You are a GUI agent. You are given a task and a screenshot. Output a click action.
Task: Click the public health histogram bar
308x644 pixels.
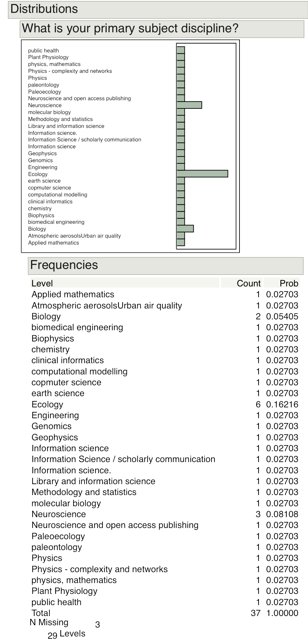[x=181, y=50]
